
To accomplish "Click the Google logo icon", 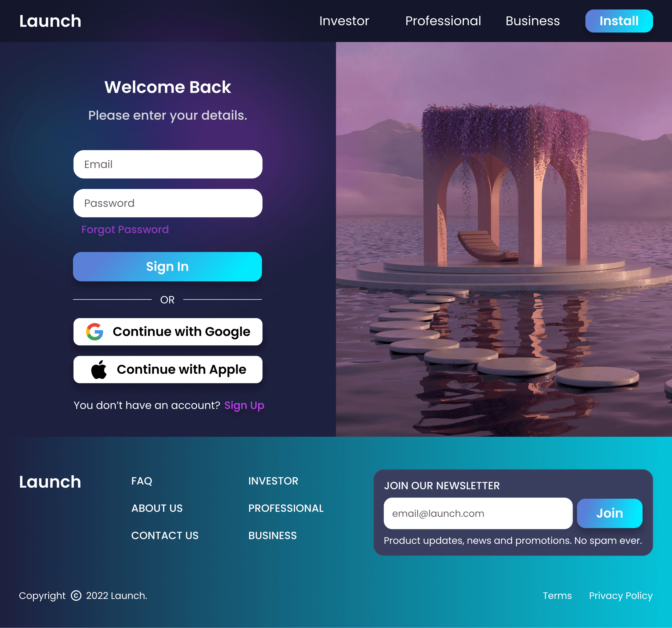I will pos(95,332).
